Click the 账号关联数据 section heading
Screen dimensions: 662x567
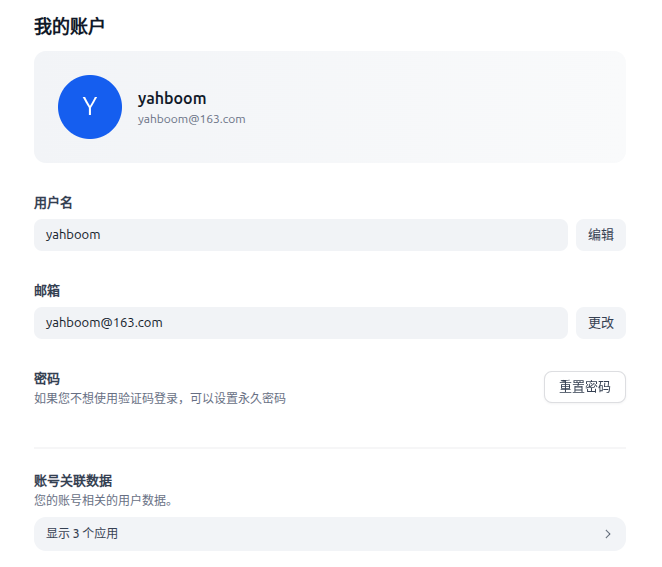pyautogui.click(x=73, y=480)
